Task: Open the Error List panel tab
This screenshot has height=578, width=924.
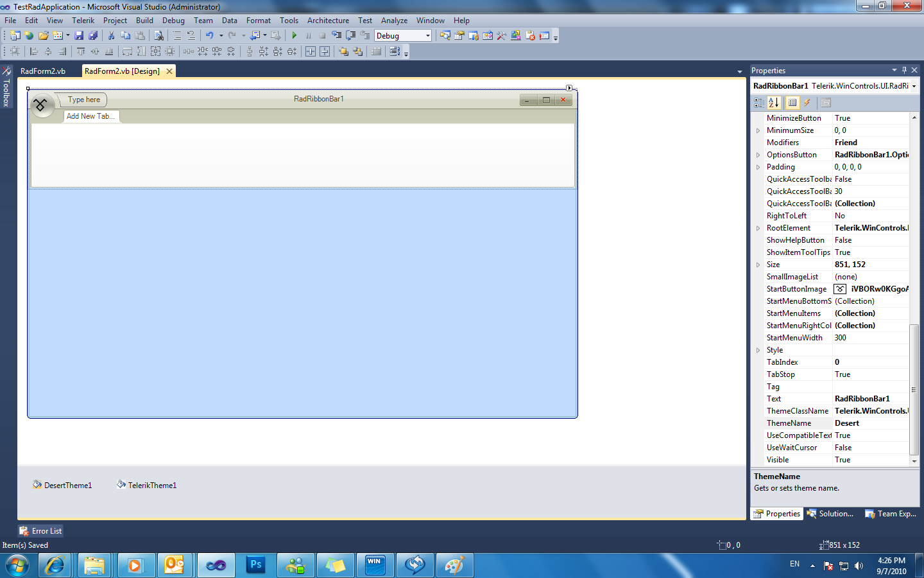Action: [x=40, y=531]
